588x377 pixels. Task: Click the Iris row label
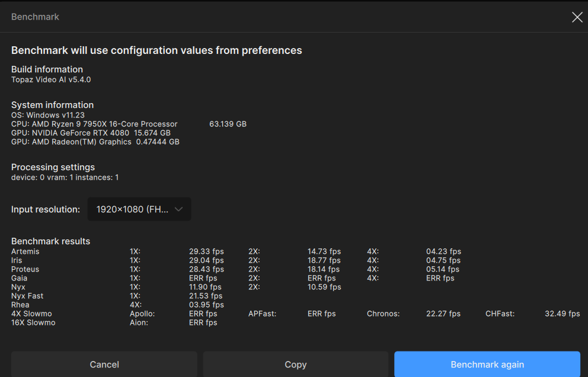tap(17, 260)
